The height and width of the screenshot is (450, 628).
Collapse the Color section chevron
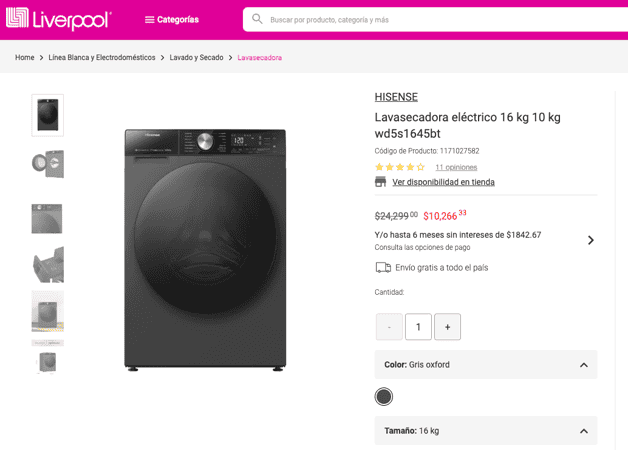[x=583, y=365]
